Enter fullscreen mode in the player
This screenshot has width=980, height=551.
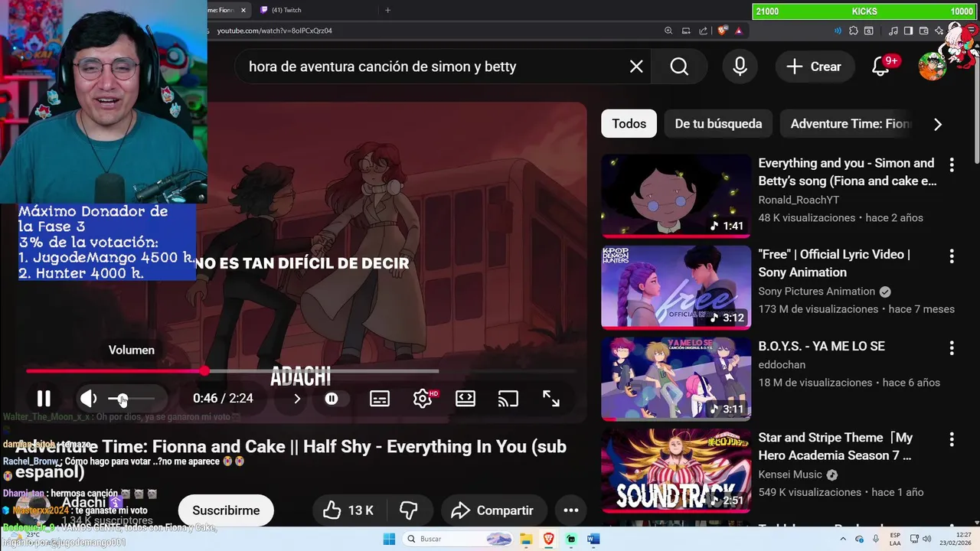551,399
